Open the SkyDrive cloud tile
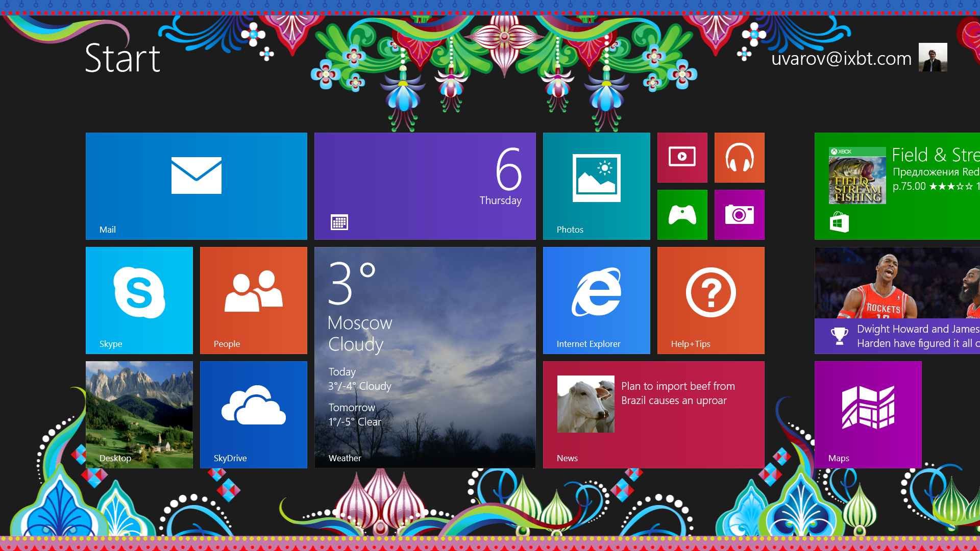 click(254, 415)
